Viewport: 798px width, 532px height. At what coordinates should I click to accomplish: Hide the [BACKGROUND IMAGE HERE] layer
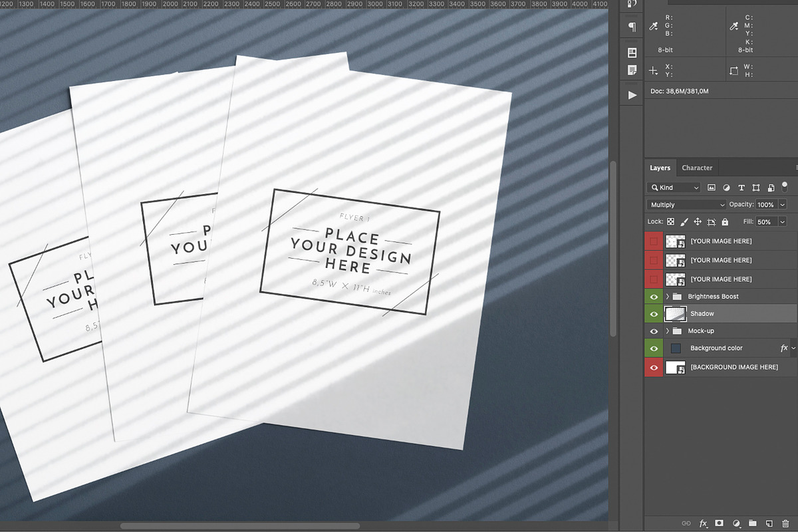click(654, 367)
